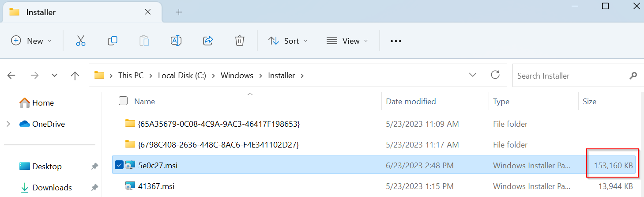Click the Copy icon in toolbar
This screenshot has width=644, height=197.
click(x=112, y=41)
